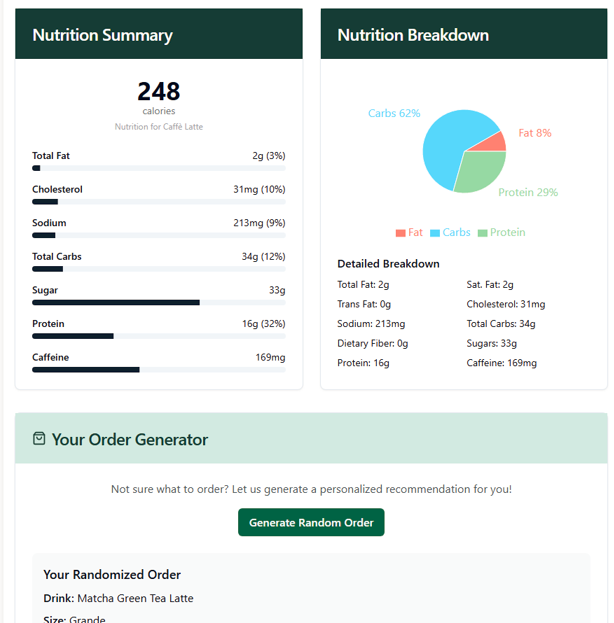The image size is (614, 623).
Task: Select the Protein legend swatch
Action: pos(482,233)
